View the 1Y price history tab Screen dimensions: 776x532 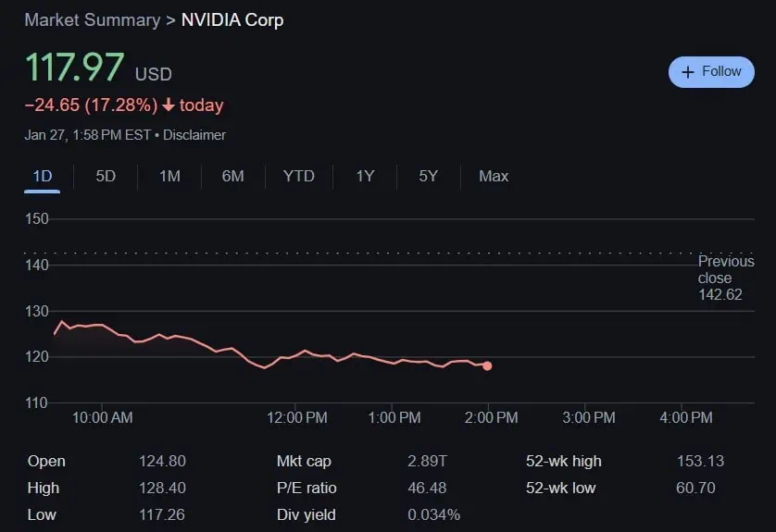[365, 176]
